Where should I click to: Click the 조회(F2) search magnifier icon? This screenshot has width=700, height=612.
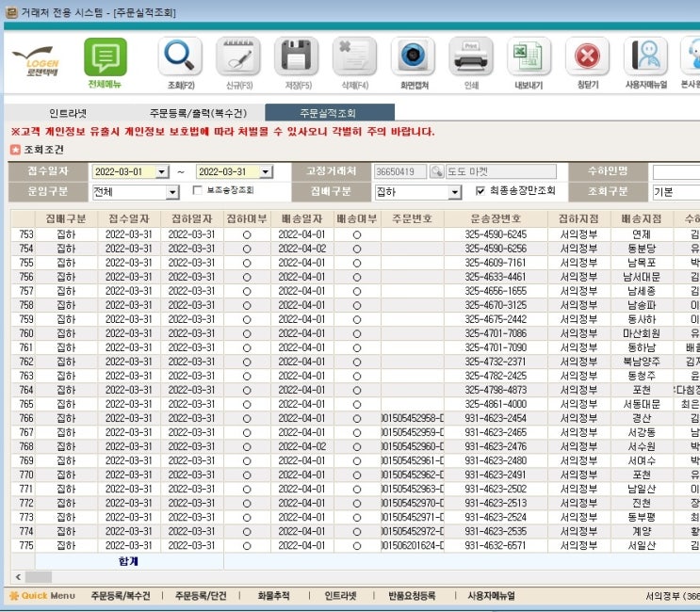click(180, 57)
